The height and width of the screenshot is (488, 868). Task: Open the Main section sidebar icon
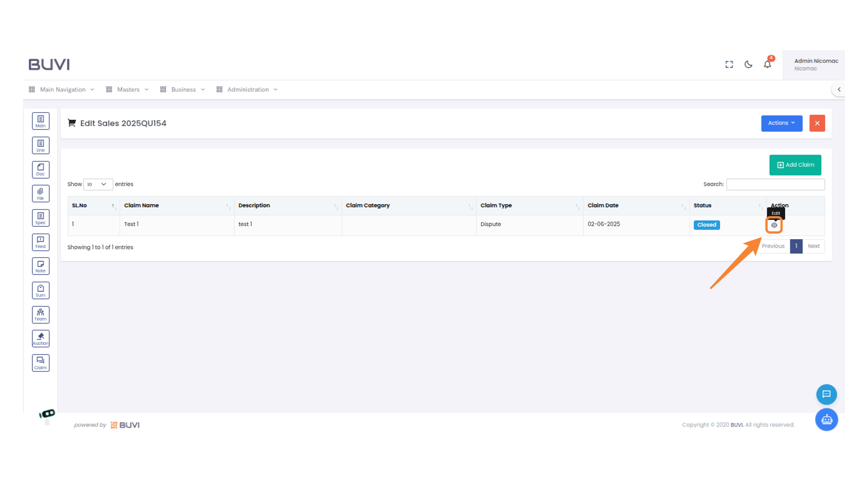coord(41,121)
